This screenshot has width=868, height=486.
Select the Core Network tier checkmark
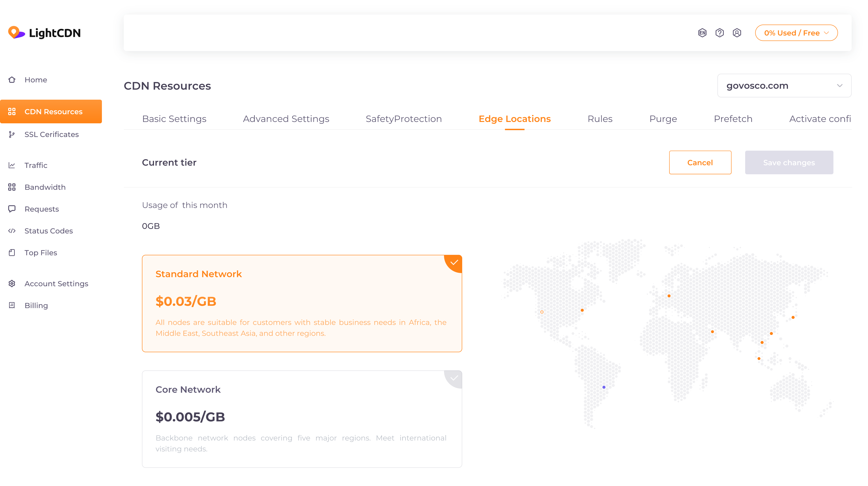(454, 378)
